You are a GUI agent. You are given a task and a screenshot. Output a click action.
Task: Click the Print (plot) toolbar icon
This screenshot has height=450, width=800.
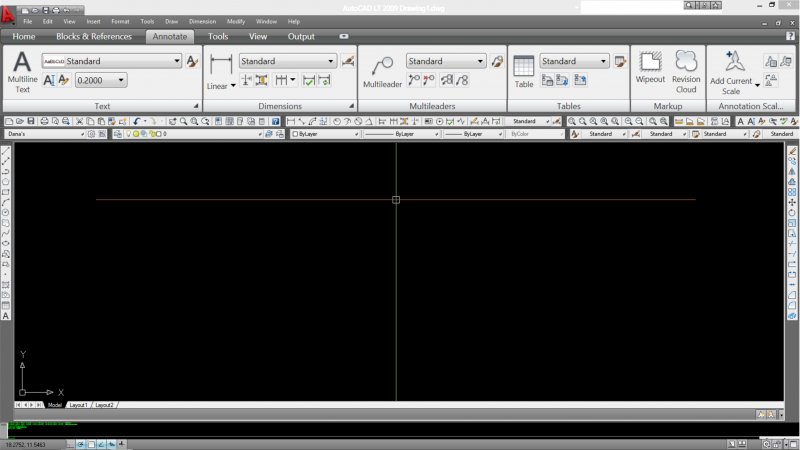coord(44,121)
